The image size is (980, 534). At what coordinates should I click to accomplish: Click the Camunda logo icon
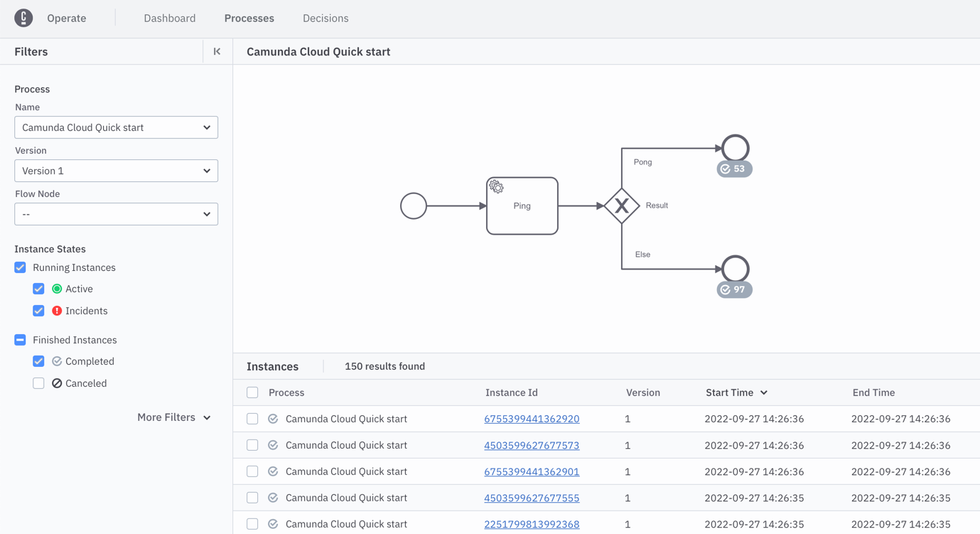(23, 18)
